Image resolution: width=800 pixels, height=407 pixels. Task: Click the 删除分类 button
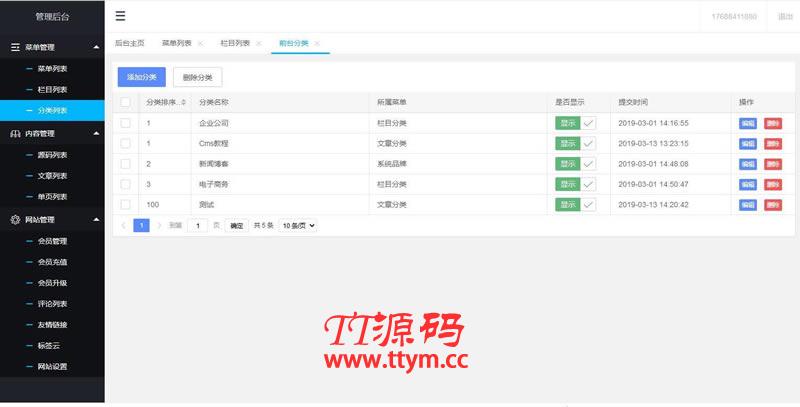tap(197, 77)
